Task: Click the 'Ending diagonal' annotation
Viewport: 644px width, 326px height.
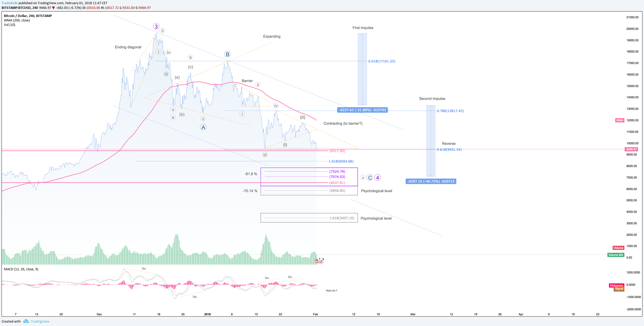Action: pos(128,47)
